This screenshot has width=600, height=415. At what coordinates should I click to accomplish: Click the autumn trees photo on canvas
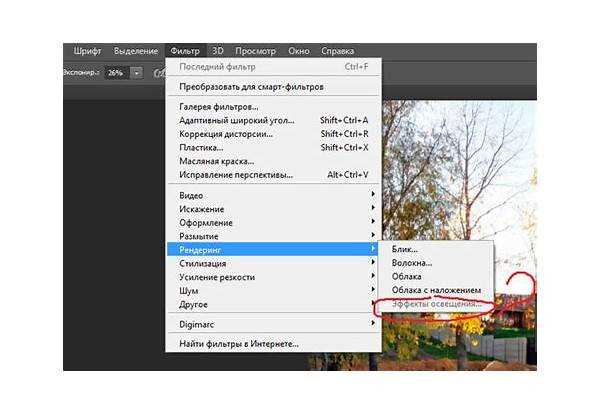click(x=459, y=172)
